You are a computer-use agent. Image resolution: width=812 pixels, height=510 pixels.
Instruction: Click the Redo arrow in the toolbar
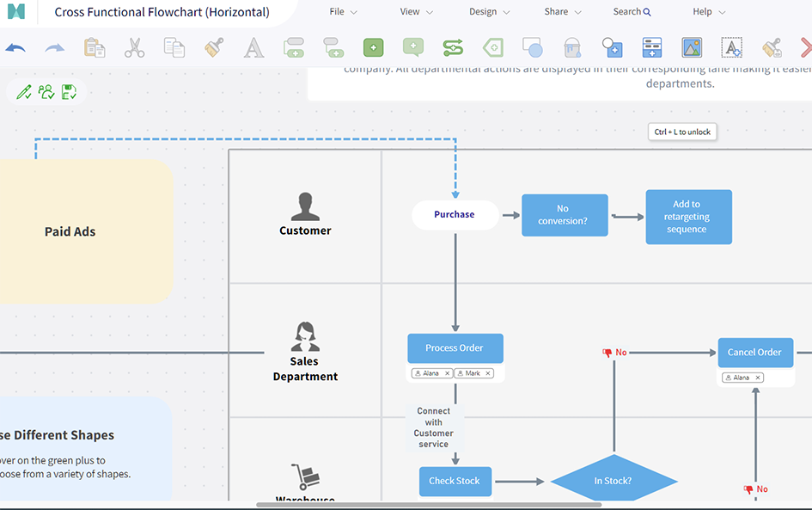[55, 48]
